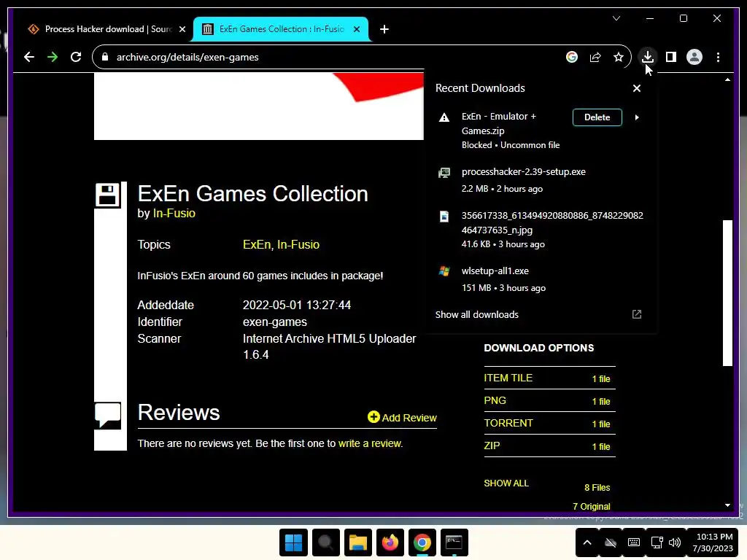Click the Reviews speech bubble icon
Image resolution: width=747 pixels, height=560 pixels.
click(x=108, y=416)
